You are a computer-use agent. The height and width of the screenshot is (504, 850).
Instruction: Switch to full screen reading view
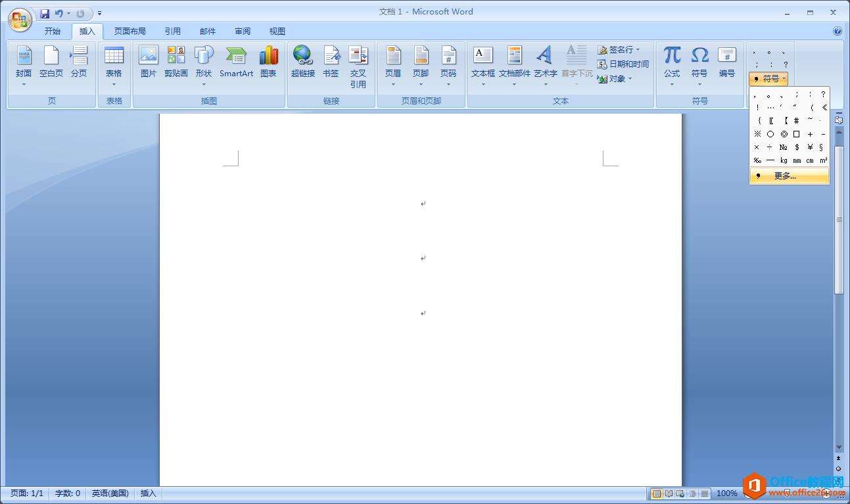(669, 493)
